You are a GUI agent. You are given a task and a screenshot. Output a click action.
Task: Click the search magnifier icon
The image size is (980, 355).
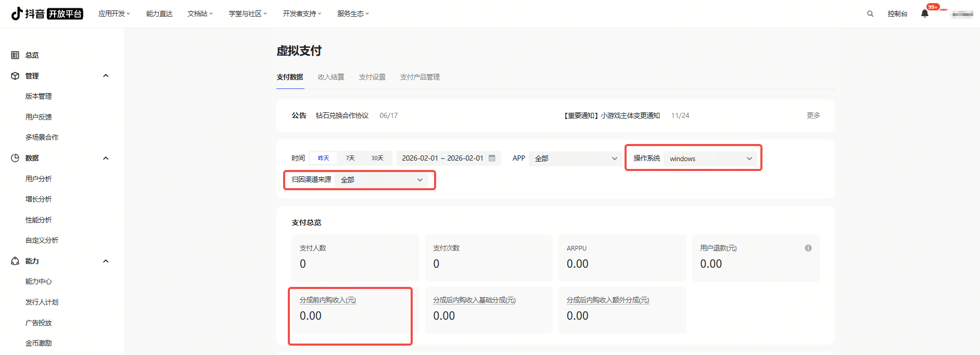(870, 14)
